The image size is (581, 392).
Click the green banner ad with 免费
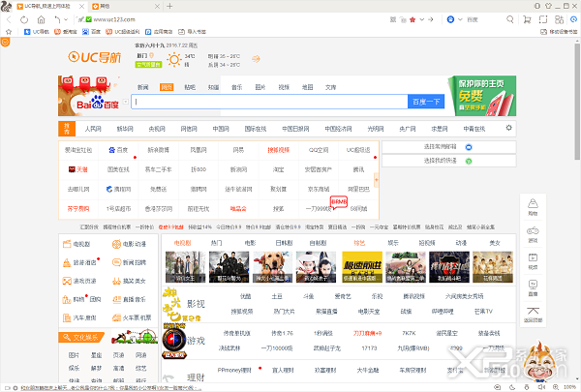click(x=482, y=96)
